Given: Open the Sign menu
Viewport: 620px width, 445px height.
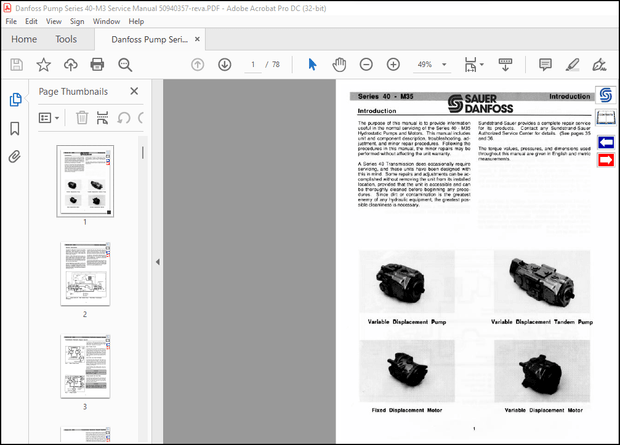Looking at the screenshot, I should (x=77, y=21).
